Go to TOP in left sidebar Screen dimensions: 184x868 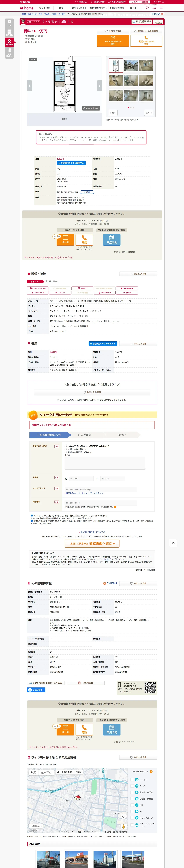point(9,23)
